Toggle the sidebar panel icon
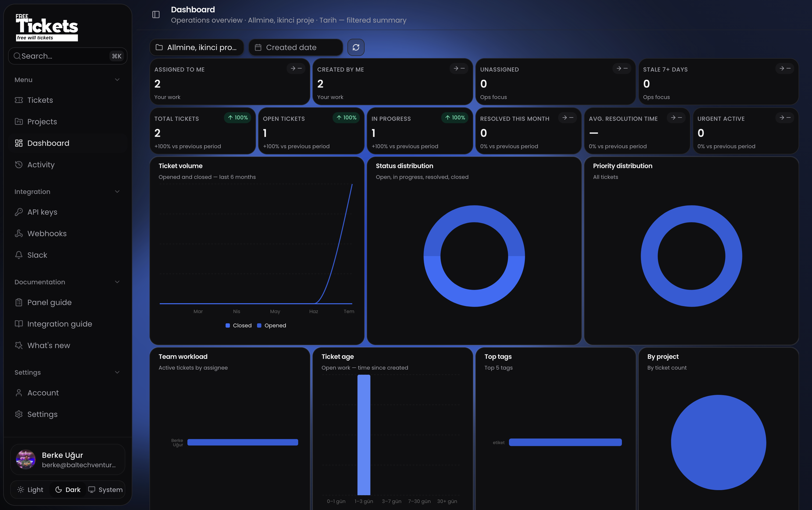Viewport: 812px width, 510px height. coord(156,15)
